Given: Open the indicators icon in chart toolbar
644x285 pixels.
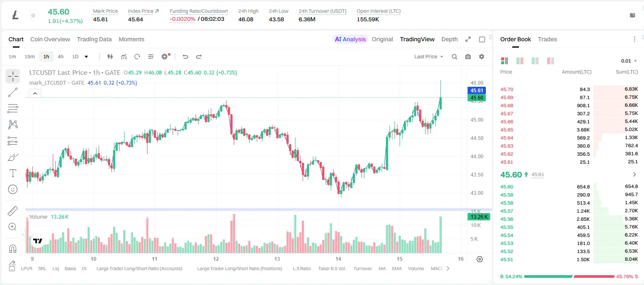Looking at the screenshot, I should pyautogui.click(x=124, y=57).
